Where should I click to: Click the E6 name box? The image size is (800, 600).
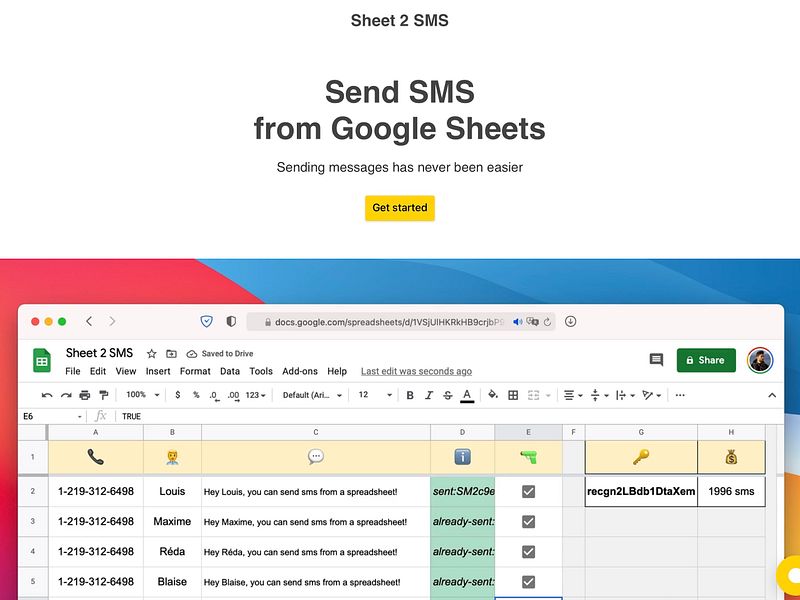[x=52, y=416]
